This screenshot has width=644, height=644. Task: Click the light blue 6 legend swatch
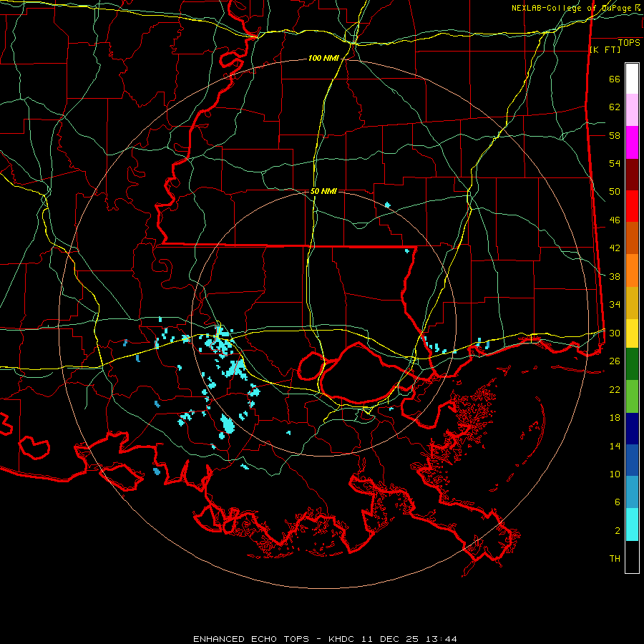click(x=632, y=492)
